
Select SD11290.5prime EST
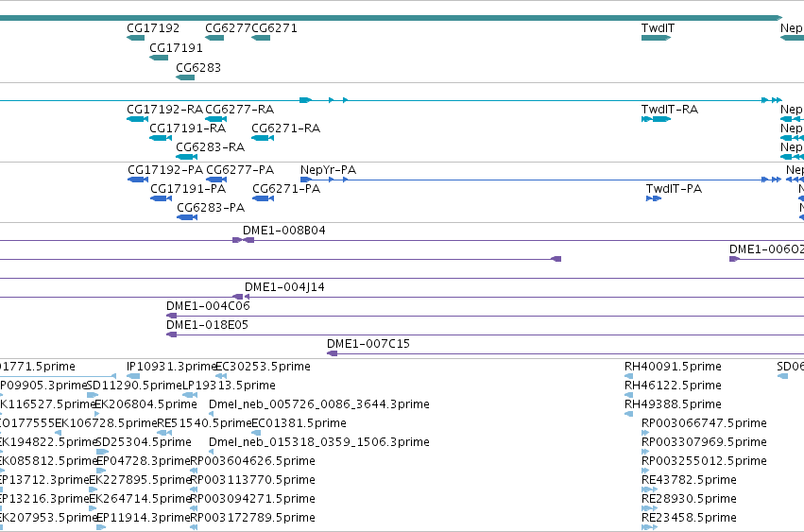[93, 396]
